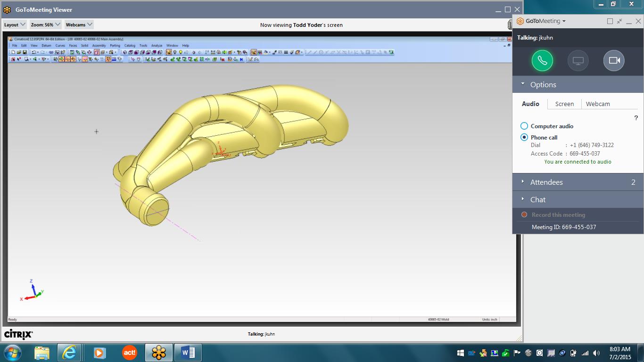This screenshot has width=644, height=362.
Task: Click the paint bucket color icon
Action: 266,52
